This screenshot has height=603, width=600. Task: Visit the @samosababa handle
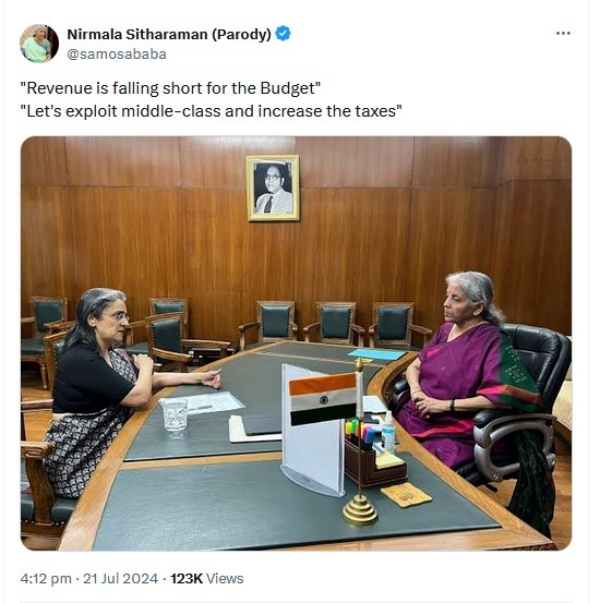[117, 54]
